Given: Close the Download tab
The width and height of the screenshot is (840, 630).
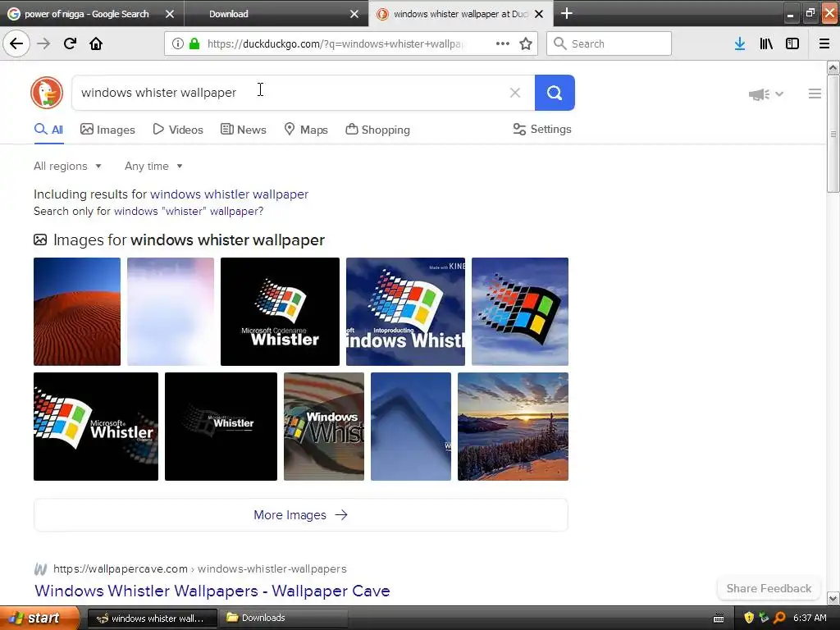Looking at the screenshot, I should pyautogui.click(x=354, y=14).
